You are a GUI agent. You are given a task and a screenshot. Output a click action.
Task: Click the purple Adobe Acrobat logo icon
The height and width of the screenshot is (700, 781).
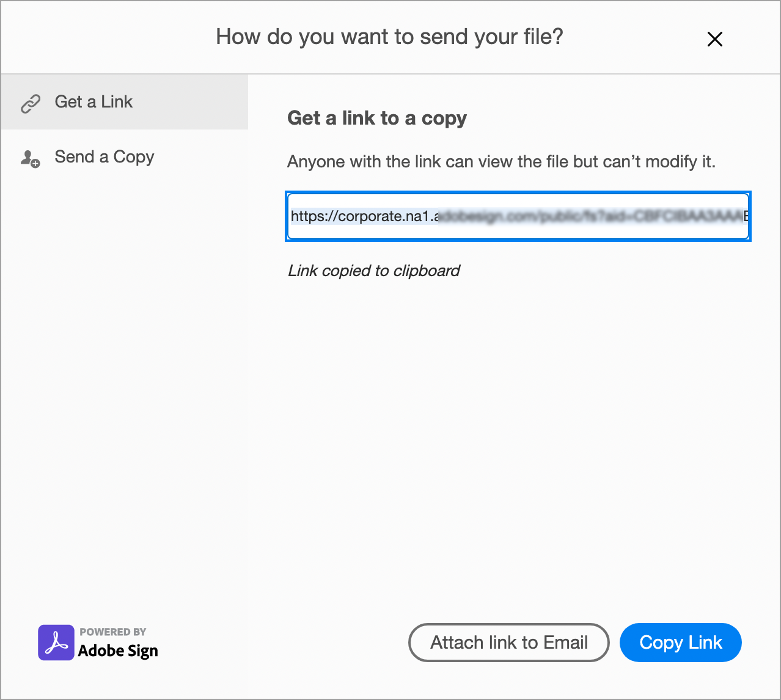pos(56,643)
